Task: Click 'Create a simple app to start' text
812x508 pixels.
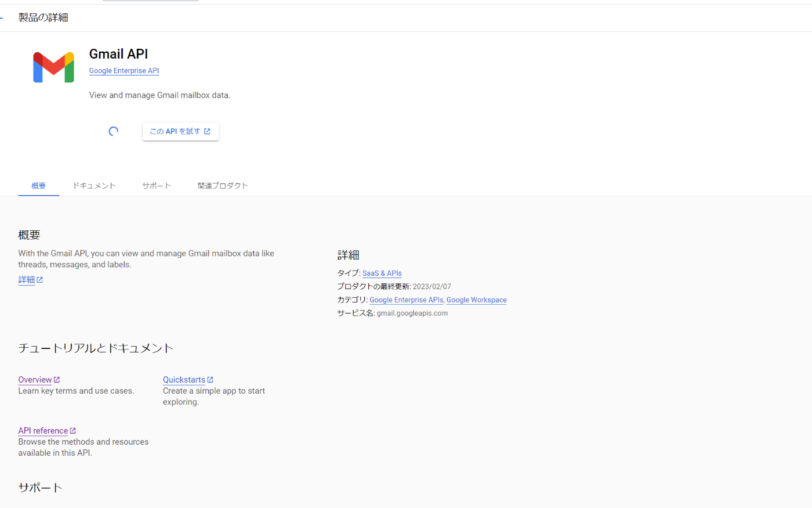Action: pos(214,391)
